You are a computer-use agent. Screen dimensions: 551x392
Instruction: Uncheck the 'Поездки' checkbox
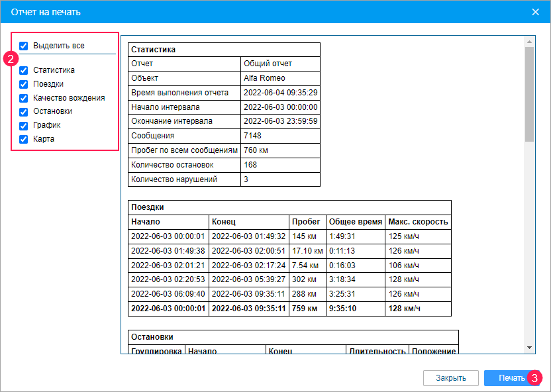(24, 84)
